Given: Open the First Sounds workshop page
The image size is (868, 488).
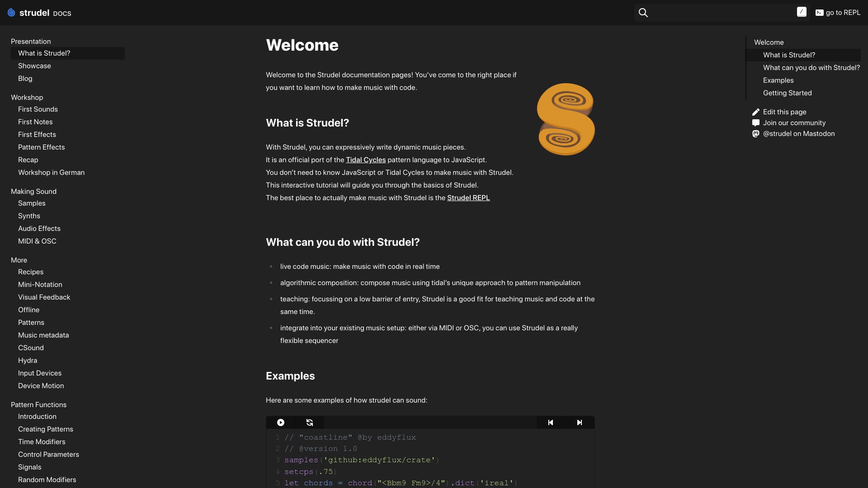Looking at the screenshot, I should pos(38,109).
